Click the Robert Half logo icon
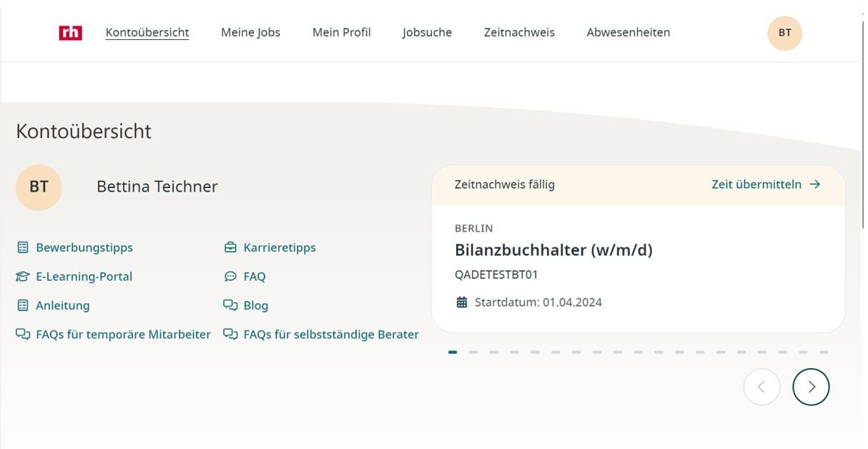This screenshot has width=868, height=449. (71, 32)
